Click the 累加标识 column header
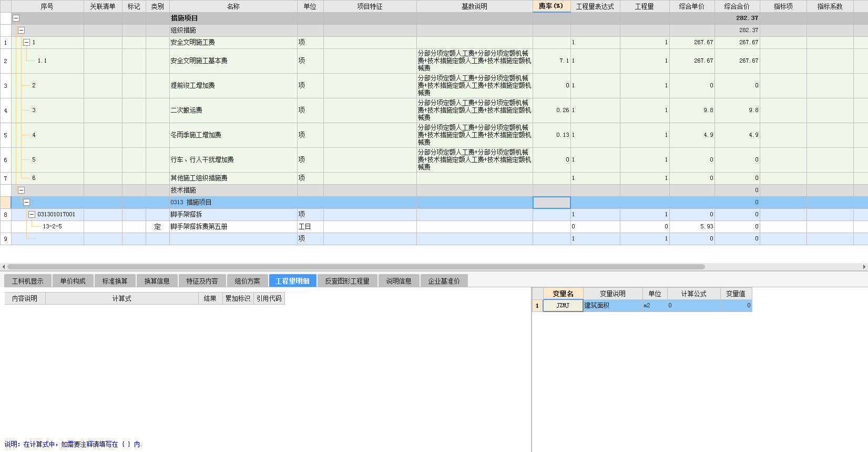 (x=238, y=298)
